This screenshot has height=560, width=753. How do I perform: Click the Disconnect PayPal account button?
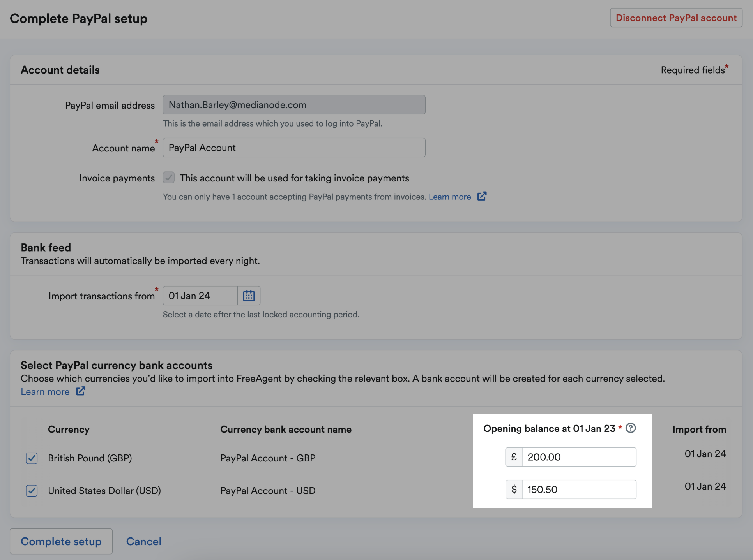click(x=676, y=18)
